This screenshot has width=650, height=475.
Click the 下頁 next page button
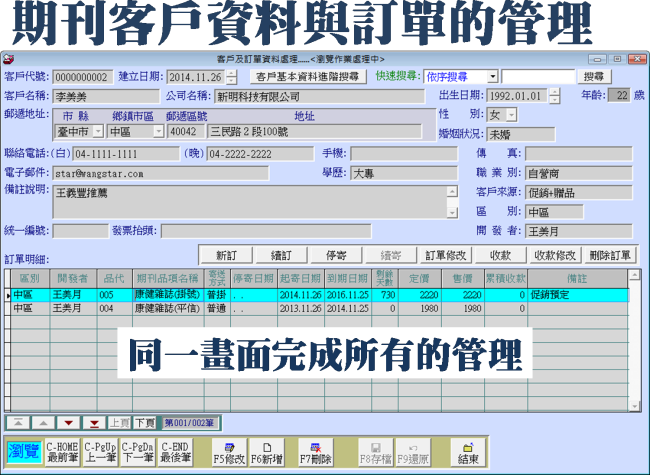click(144, 423)
